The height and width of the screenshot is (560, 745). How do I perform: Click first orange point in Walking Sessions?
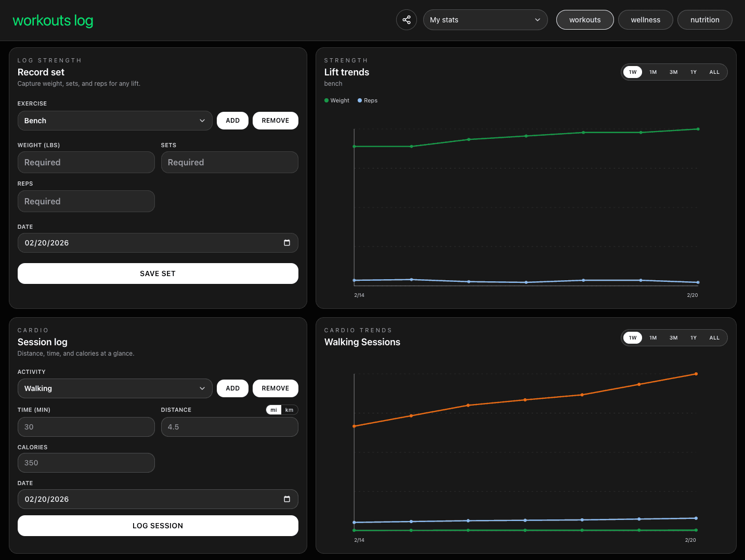[355, 426]
